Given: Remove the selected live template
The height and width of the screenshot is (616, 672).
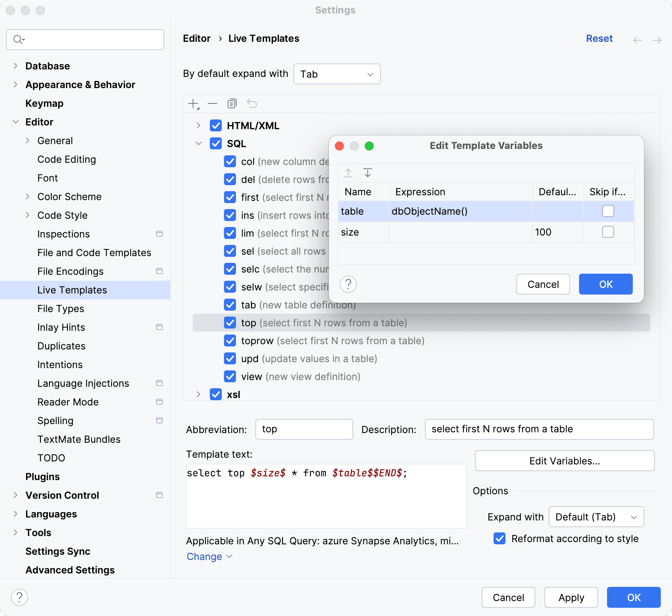Looking at the screenshot, I should [212, 103].
